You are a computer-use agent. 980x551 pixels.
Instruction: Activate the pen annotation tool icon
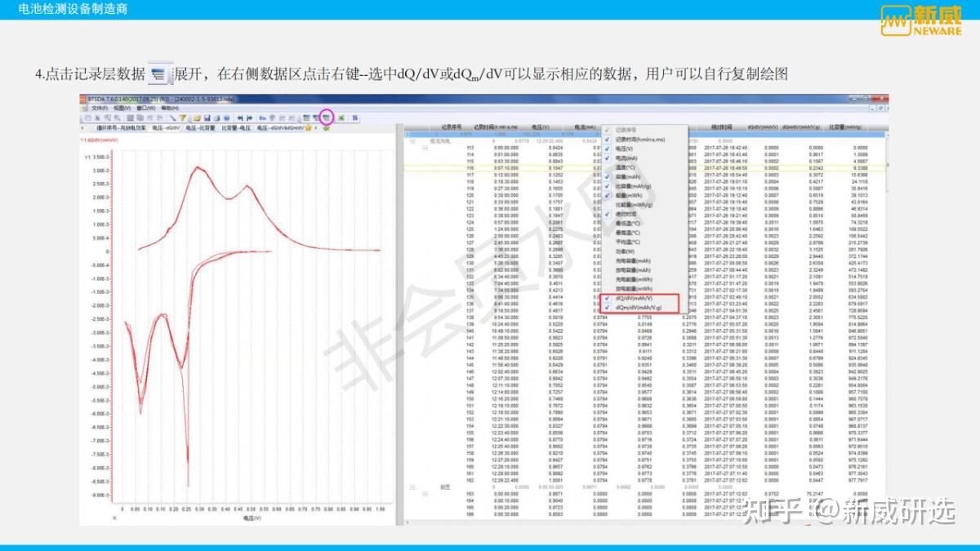coord(173,118)
